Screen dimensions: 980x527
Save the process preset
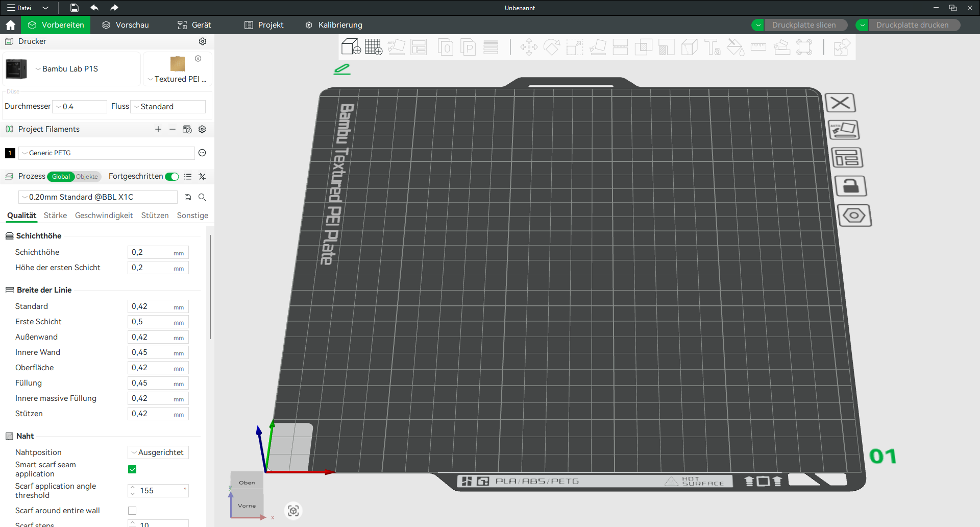(188, 197)
